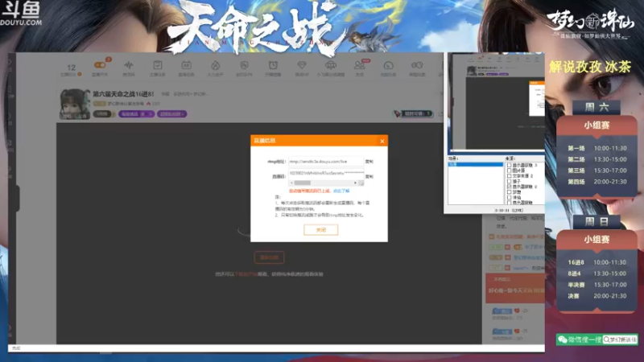Image resolution: width=644 pixels, height=362 pixels.
Task: Expand the first purple pill under title
Action: (x=136, y=113)
